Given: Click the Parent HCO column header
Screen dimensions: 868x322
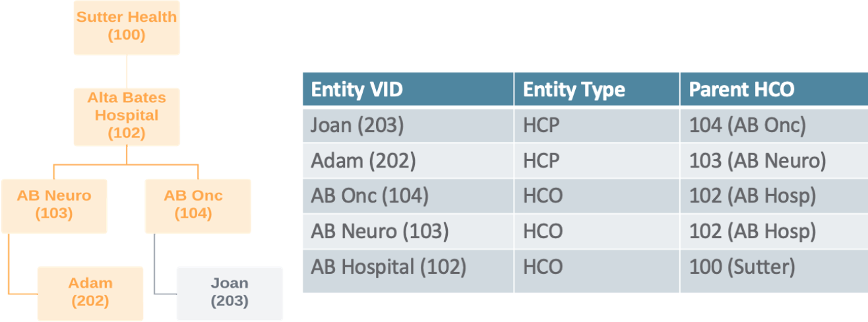Looking at the screenshot, I should pos(741,90).
